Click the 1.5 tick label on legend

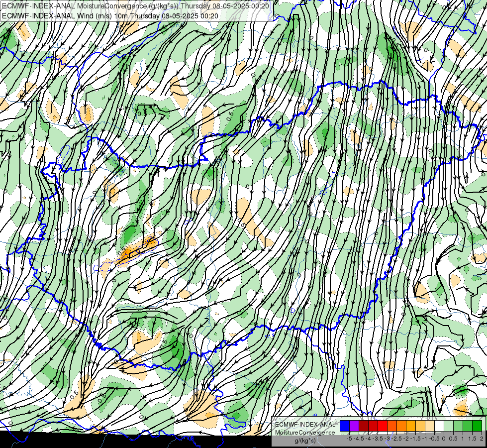click(x=472, y=439)
